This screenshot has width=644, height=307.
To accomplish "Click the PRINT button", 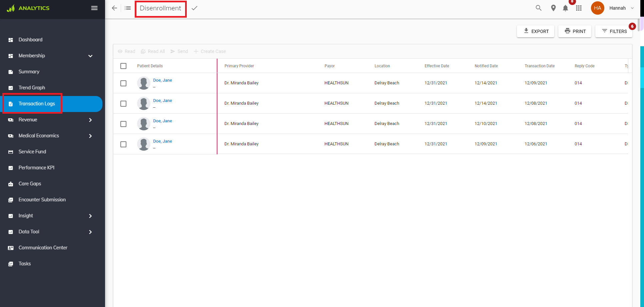I will (575, 31).
